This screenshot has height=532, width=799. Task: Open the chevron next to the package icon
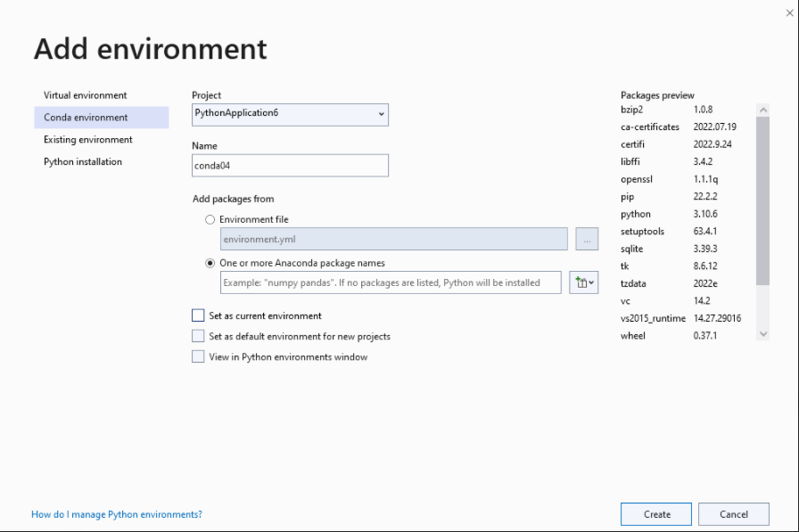click(x=590, y=282)
